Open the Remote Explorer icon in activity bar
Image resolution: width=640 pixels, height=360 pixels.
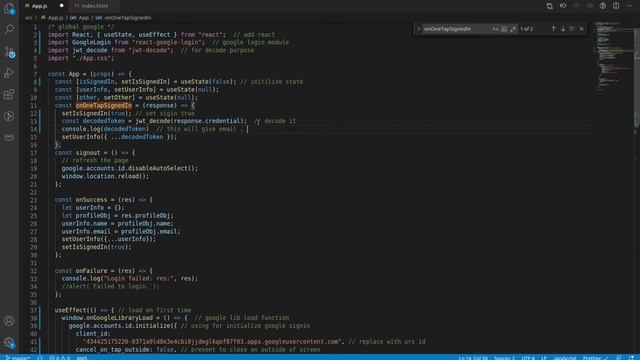(x=9, y=138)
